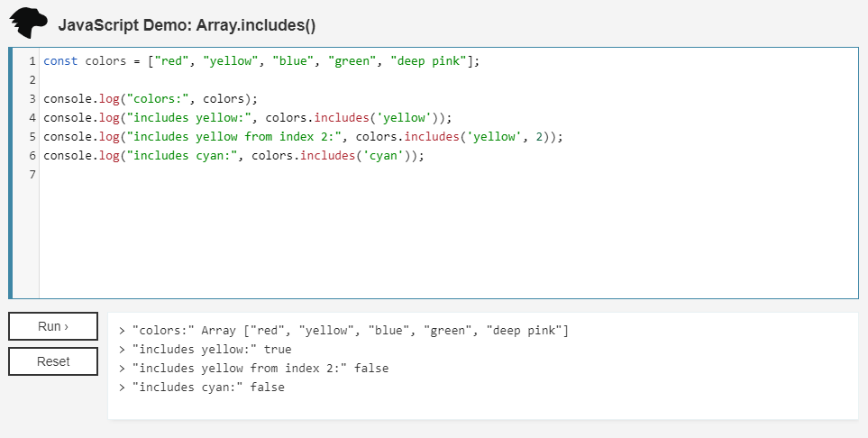
Task: Click blank area of code editor
Action: pos(451,243)
